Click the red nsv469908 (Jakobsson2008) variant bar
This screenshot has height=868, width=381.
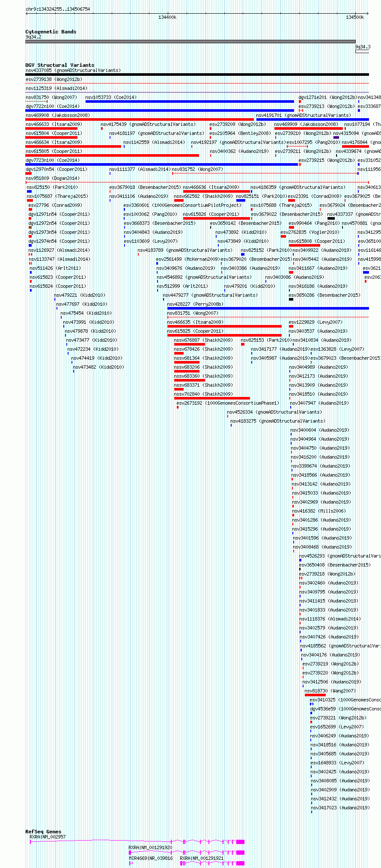click(140, 119)
